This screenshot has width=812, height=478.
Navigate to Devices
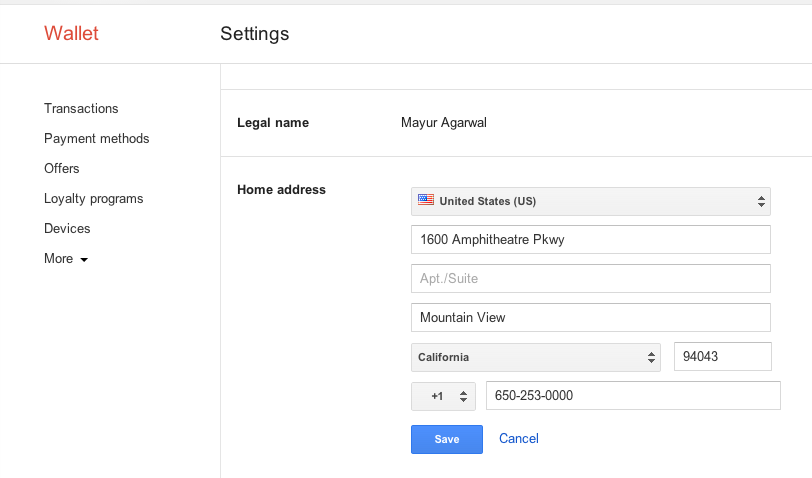coord(67,228)
